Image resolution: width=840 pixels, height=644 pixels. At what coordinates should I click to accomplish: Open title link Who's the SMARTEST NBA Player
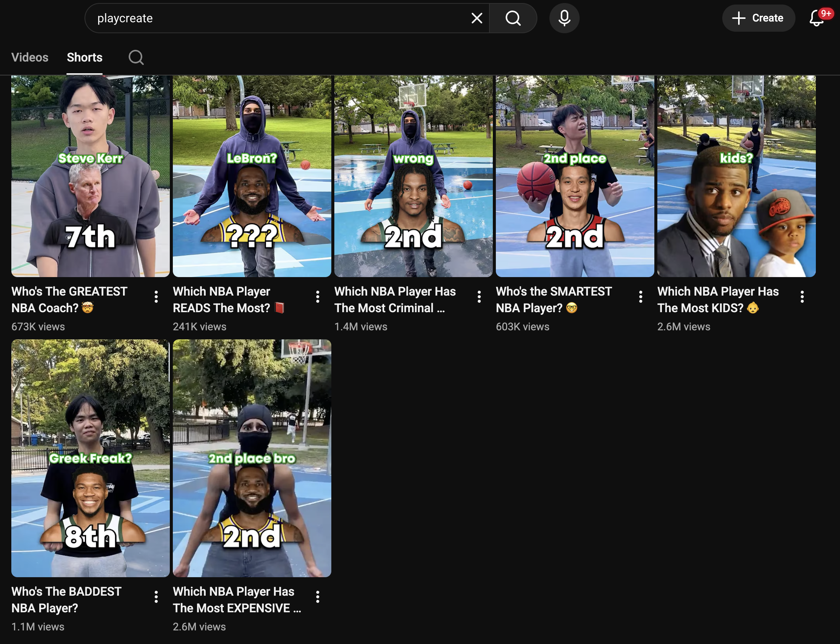point(553,299)
